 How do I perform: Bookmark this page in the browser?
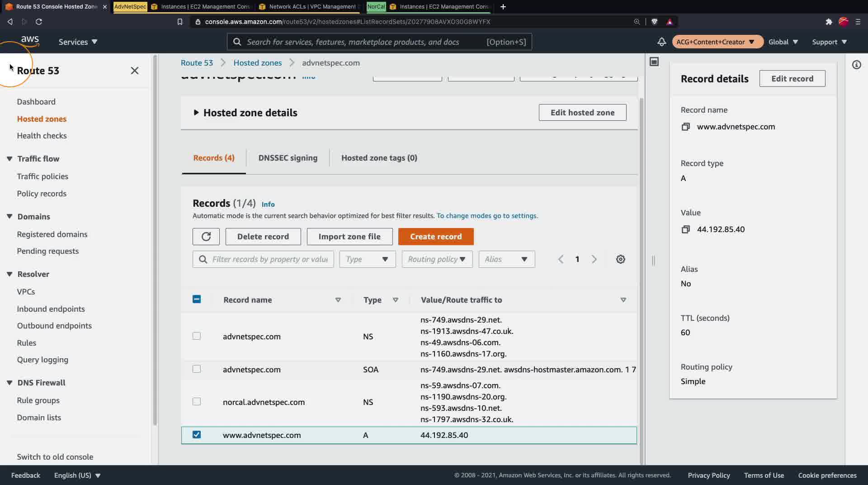point(180,22)
